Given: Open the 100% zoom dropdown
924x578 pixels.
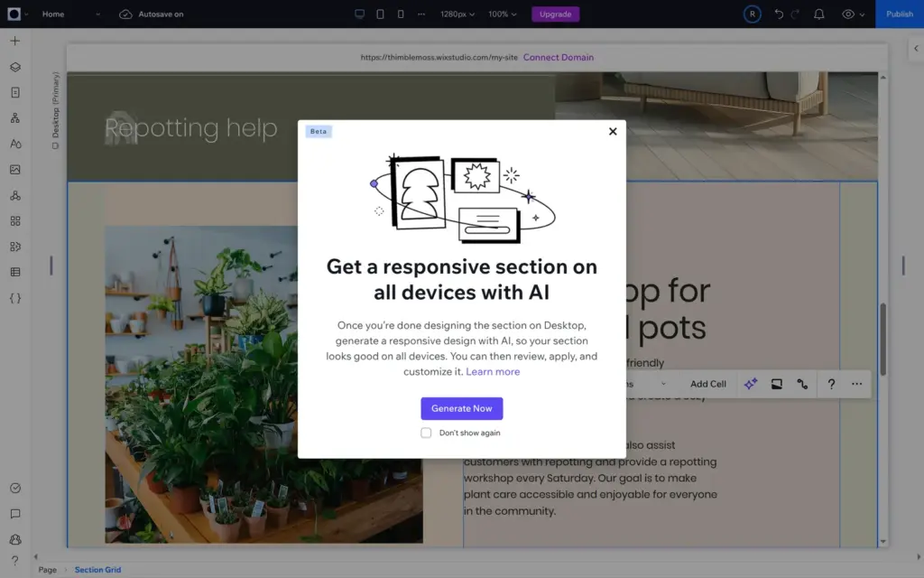Looking at the screenshot, I should (502, 14).
